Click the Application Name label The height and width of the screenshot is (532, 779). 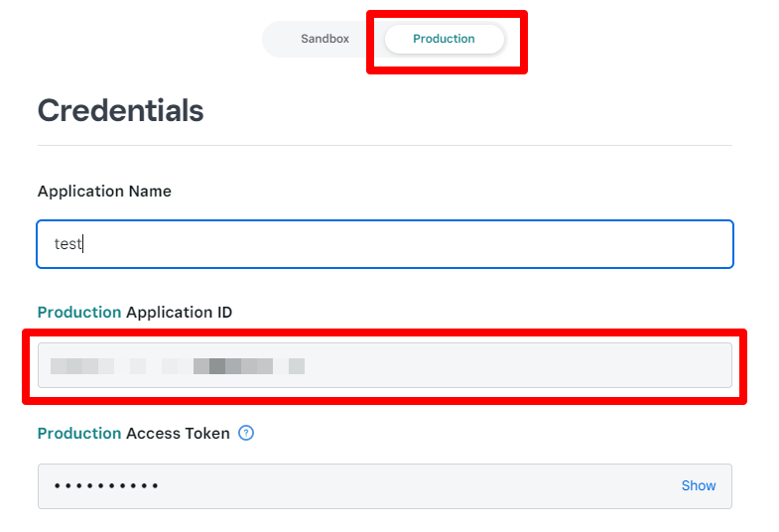coord(104,192)
